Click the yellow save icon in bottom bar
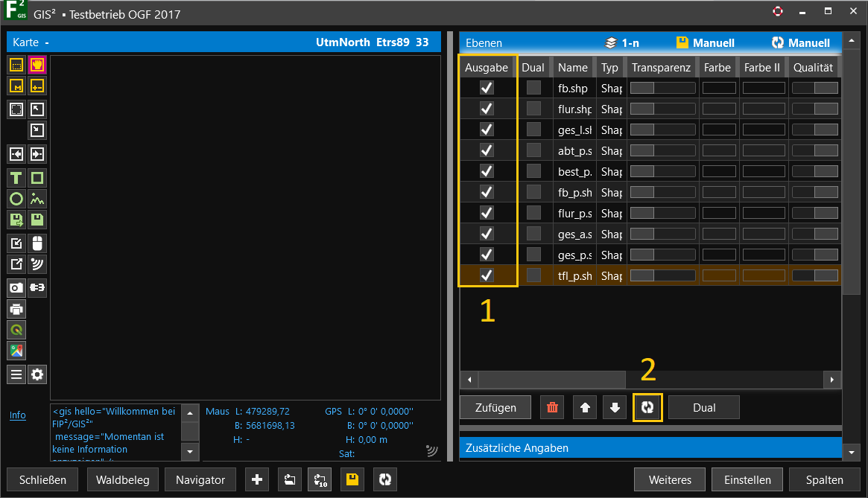Screen dimensions: 868x498 pyautogui.click(x=352, y=480)
